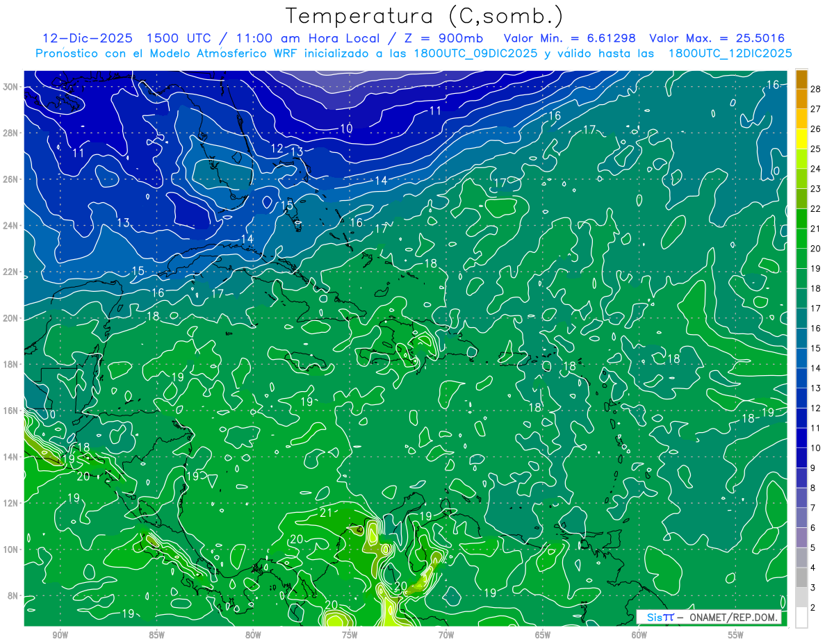Click the '8N' latitude label
This screenshot has height=644, width=834.
[13, 596]
